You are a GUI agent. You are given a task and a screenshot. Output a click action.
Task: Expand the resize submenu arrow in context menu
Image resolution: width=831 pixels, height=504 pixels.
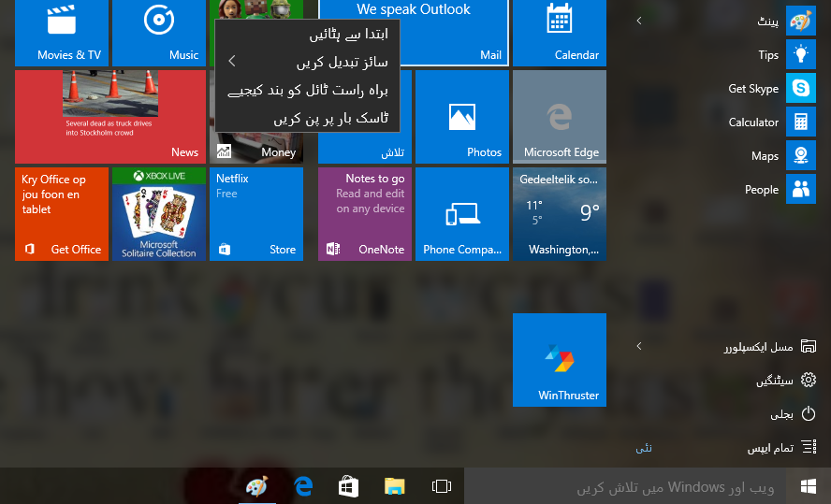click(x=232, y=62)
